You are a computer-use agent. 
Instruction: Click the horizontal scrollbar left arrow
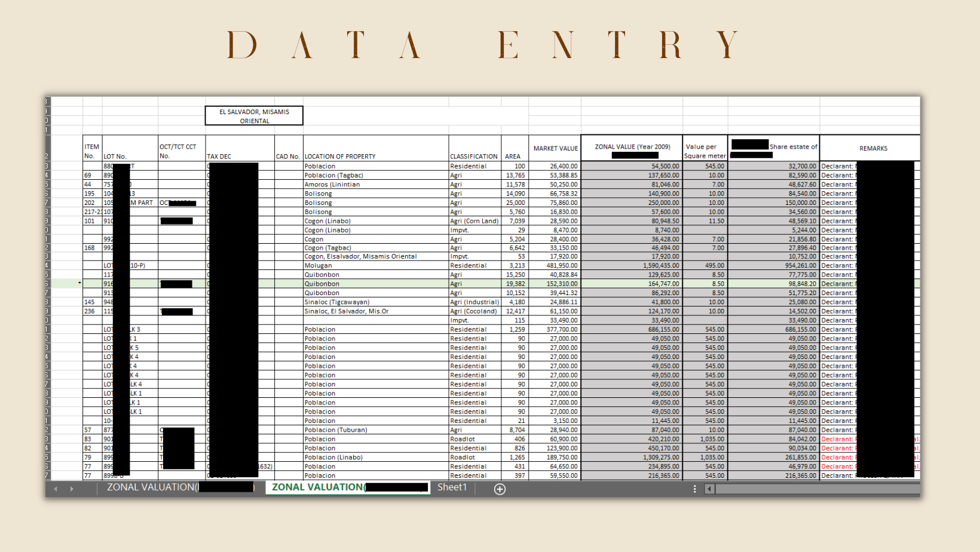pos(709,489)
